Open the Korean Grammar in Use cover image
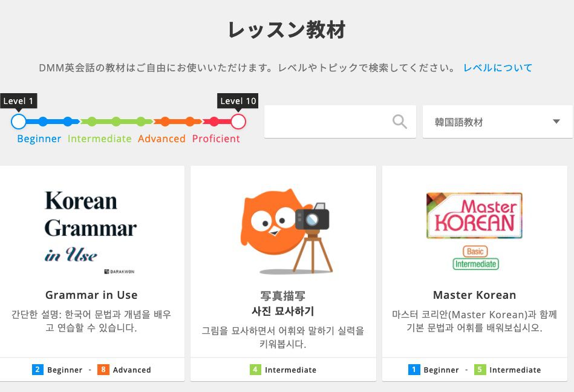The image size is (574, 392). 90,232
